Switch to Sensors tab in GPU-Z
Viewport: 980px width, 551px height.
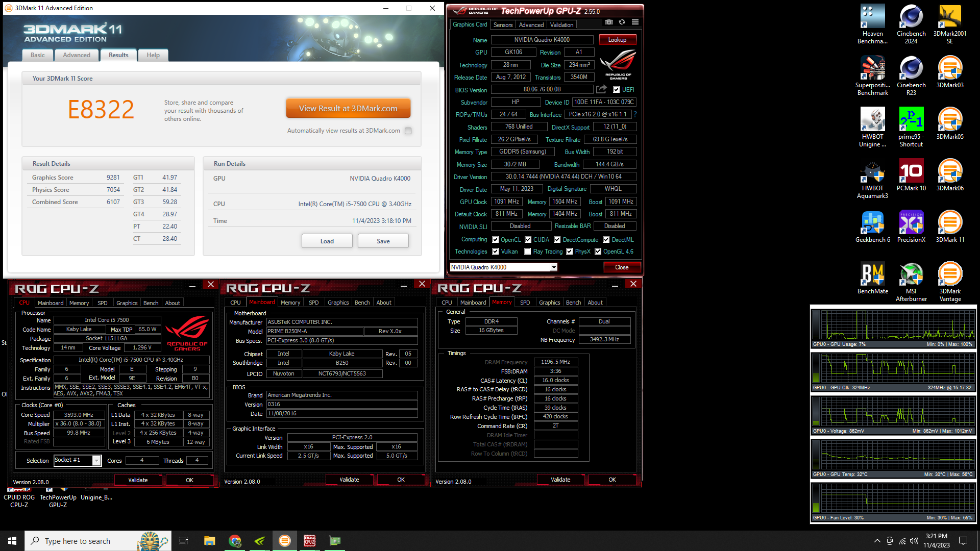[x=503, y=25]
